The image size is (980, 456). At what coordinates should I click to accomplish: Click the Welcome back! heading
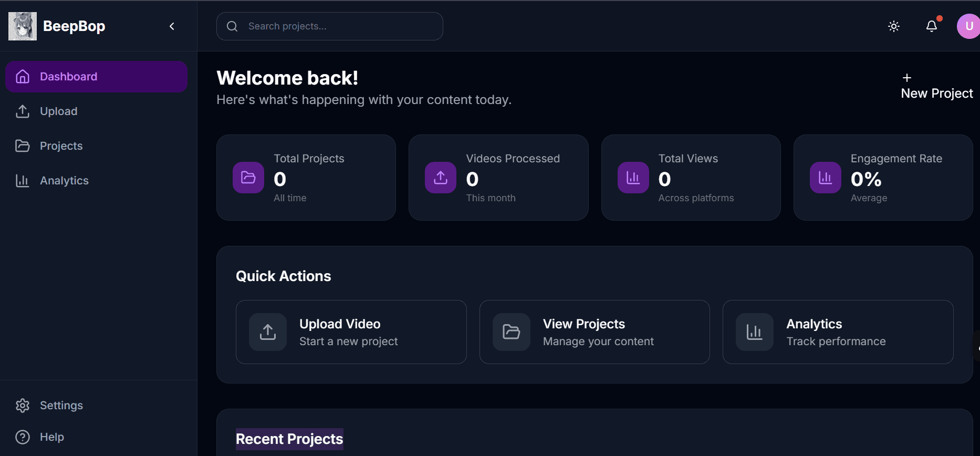click(287, 78)
